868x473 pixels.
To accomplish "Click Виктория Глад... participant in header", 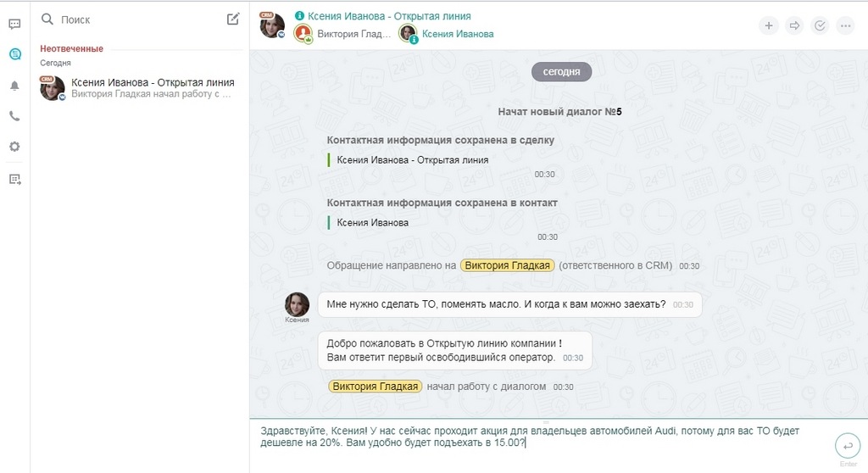I will coord(353,34).
